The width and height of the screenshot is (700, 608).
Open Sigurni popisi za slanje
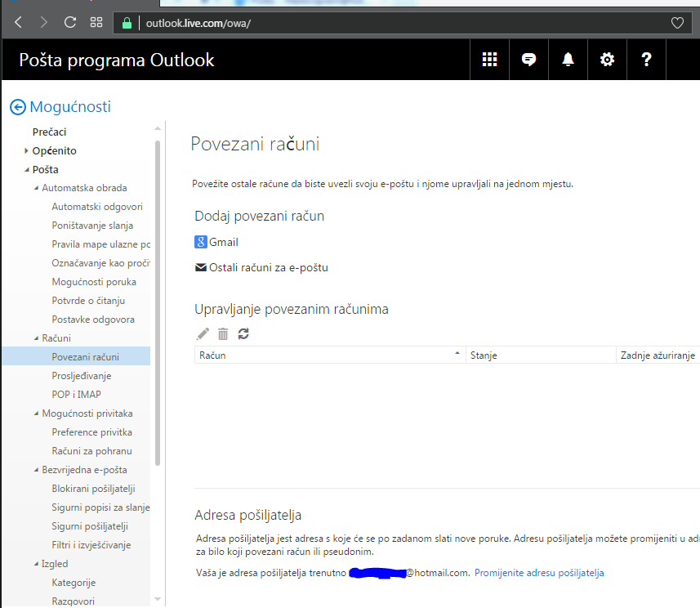pos(101,507)
